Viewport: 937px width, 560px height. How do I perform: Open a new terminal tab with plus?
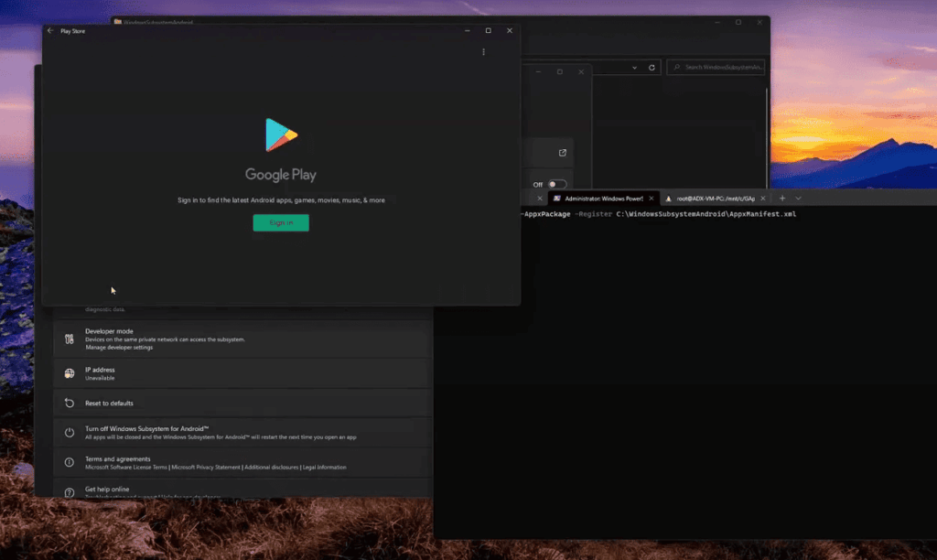(782, 199)
